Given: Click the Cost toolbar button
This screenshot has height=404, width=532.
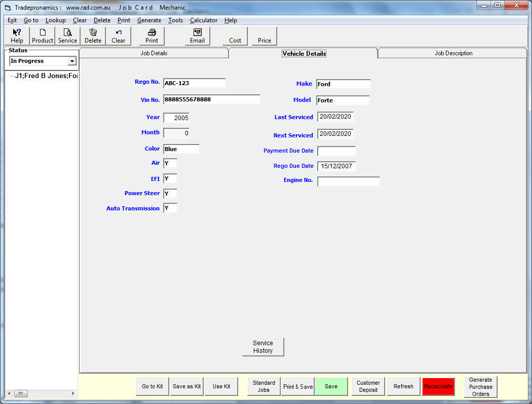Looking at the screenshot, I should click(x=235, y=36).
